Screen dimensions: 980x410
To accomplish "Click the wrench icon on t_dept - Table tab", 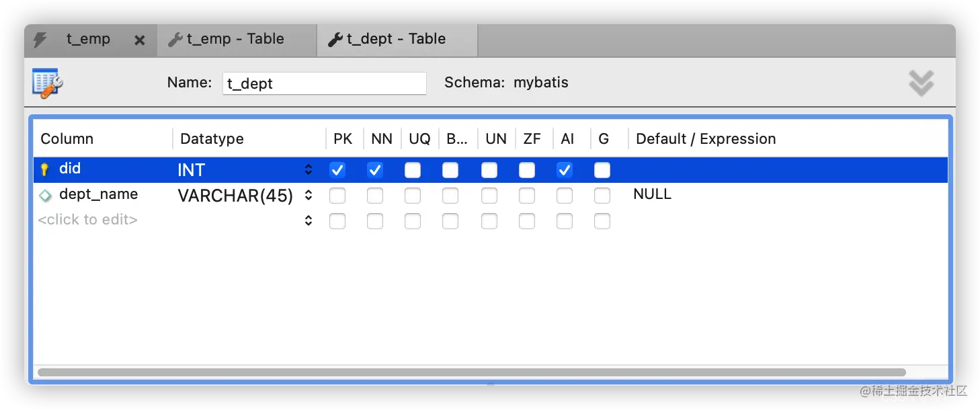I will coord(335,40).
